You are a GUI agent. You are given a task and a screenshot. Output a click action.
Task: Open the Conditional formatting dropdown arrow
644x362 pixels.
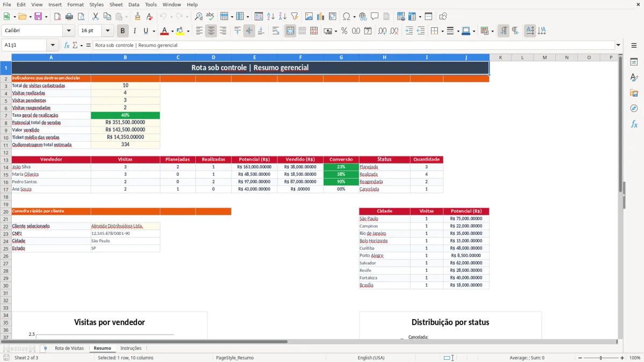(x=492, y=31)
